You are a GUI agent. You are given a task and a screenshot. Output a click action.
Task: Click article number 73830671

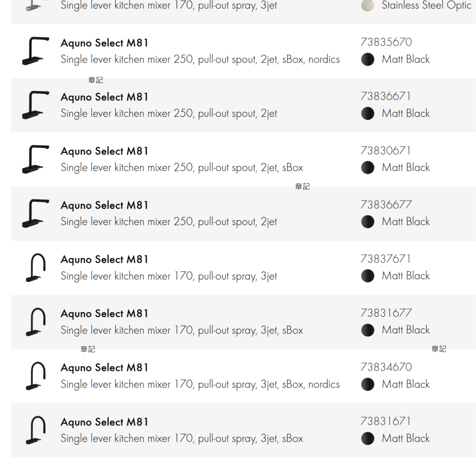(386, 151)
